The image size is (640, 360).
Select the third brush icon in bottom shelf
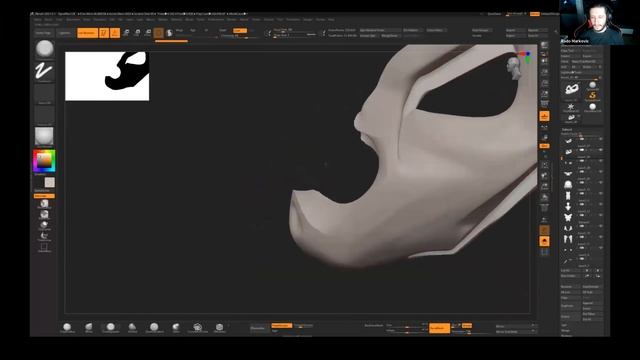pyautogui.click(x=110, y=327)
